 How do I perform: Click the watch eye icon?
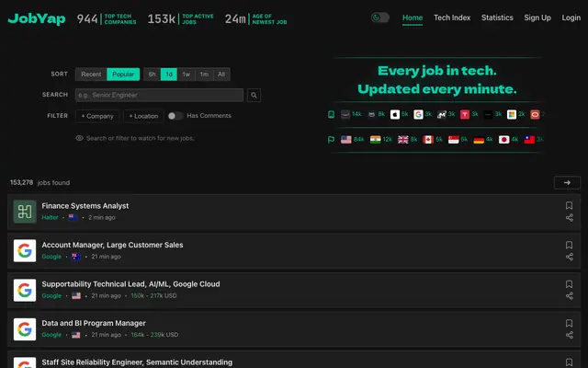(79, 138)
